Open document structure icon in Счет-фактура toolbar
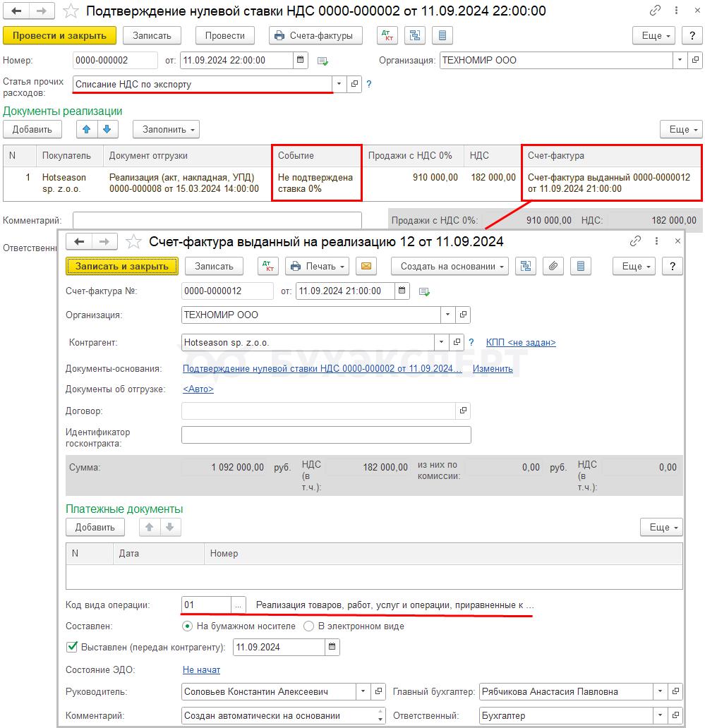The image size is (705, 728). click(x=526, y=266)
